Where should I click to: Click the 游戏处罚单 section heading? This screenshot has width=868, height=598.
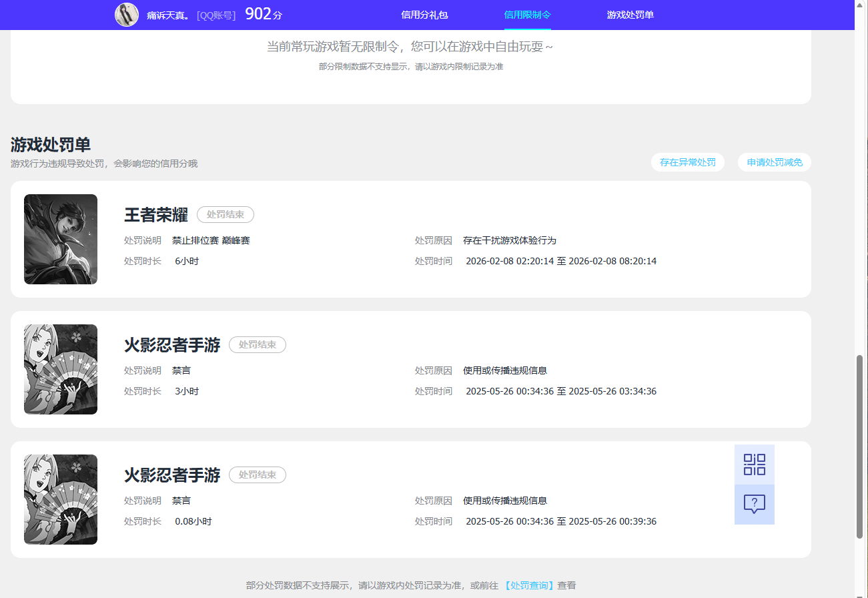(51, 145)
